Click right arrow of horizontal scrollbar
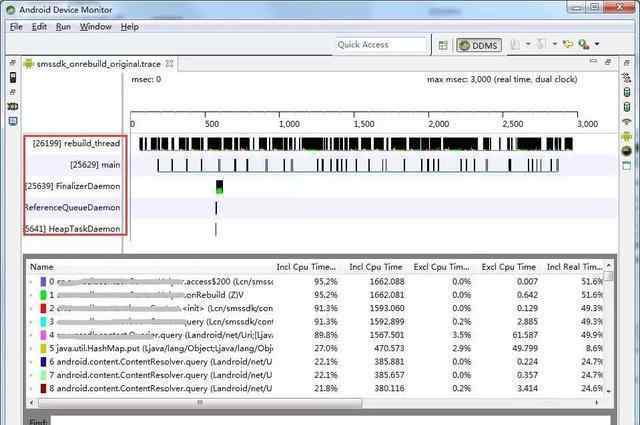640x425 pixels. (597, 403)
